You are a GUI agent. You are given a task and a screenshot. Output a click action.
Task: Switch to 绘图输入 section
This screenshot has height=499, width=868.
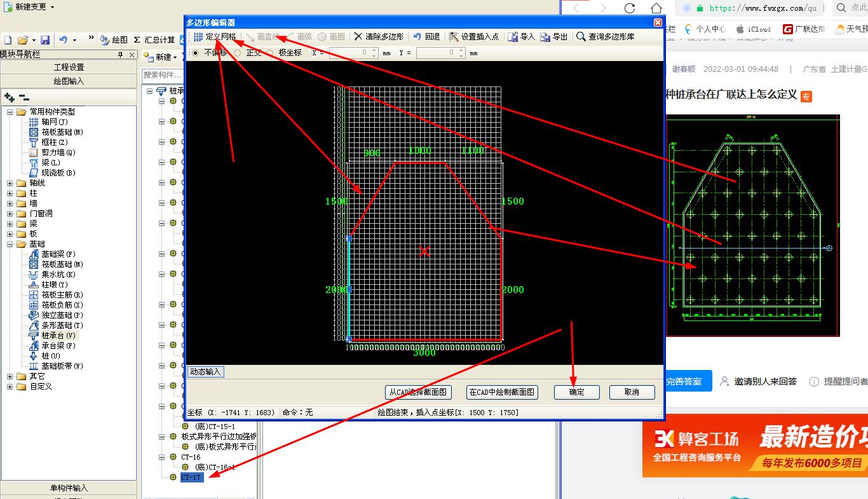click(69, 81)
